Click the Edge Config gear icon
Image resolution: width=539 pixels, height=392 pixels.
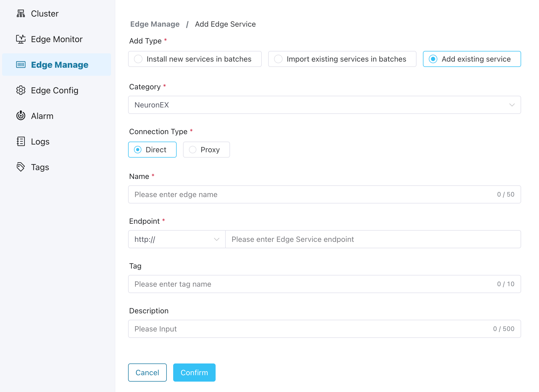click(21, 90)
